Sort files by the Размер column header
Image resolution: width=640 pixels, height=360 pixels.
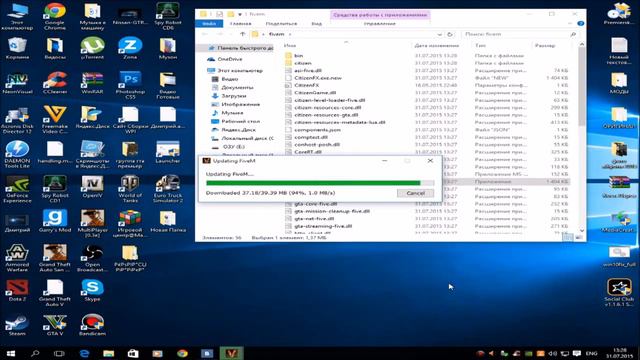pyautogui.click(x=545, y=46)
